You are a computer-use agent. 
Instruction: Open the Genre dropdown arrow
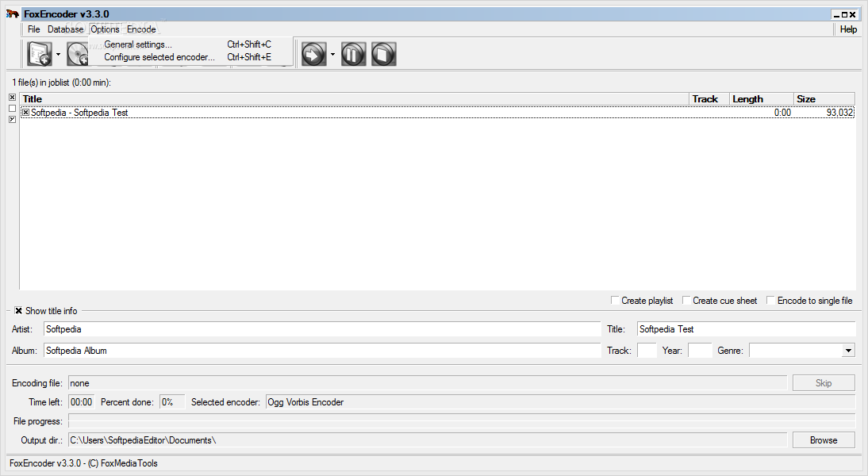click(x=848, y=351)
